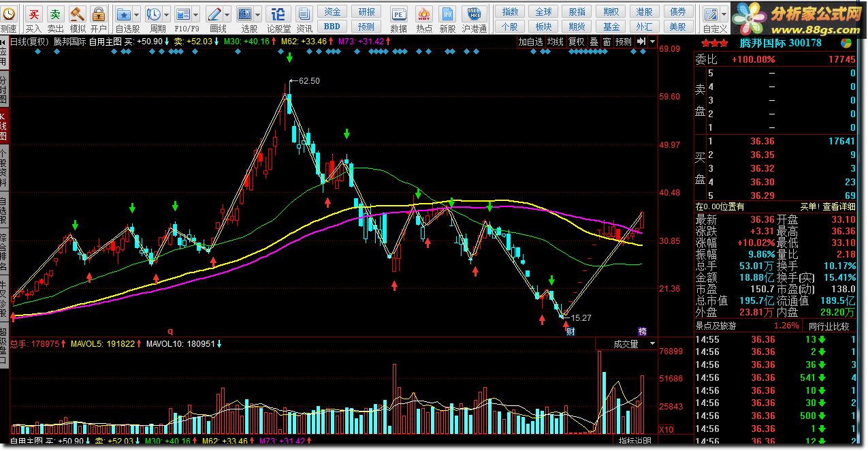Click the 卖出 sell icon
The width and height of the screenshot is (868, 451).
click(55, 14)
